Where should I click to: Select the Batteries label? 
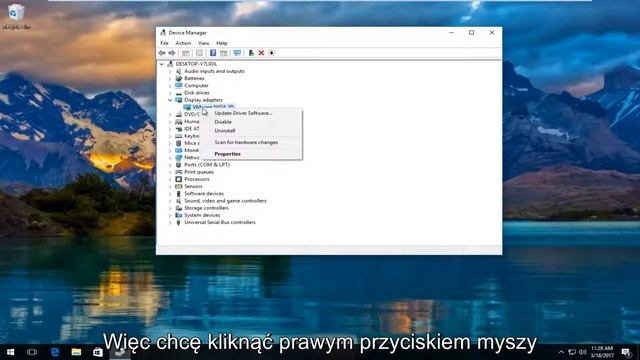pyautogui.click(x=194, y=78)
